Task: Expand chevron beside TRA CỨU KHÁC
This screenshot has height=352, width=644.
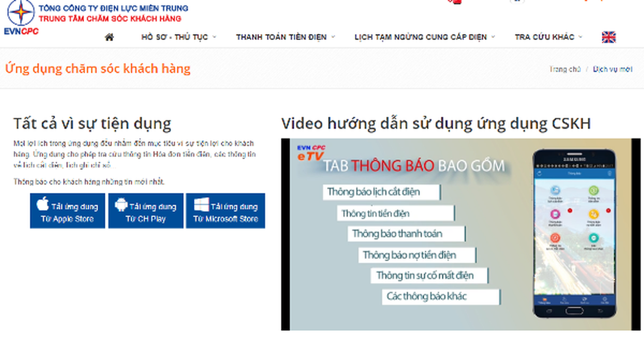Action: [x=581, y=37]
